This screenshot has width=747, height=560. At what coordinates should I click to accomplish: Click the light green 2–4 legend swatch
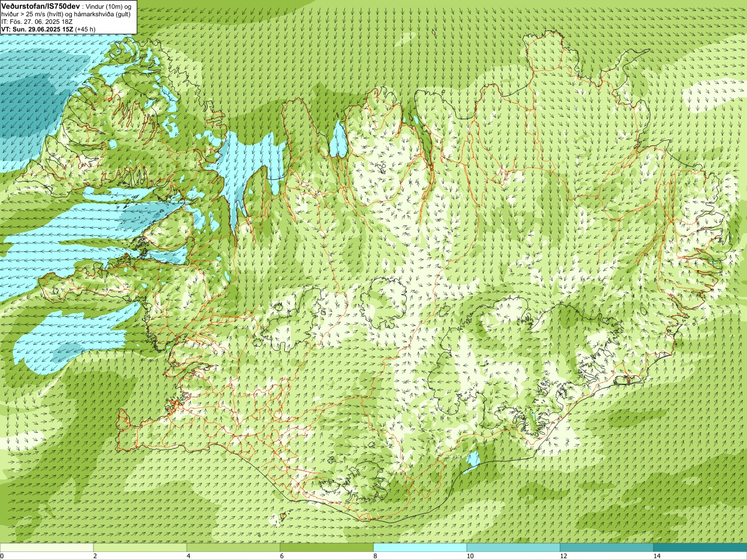point(140,547)
